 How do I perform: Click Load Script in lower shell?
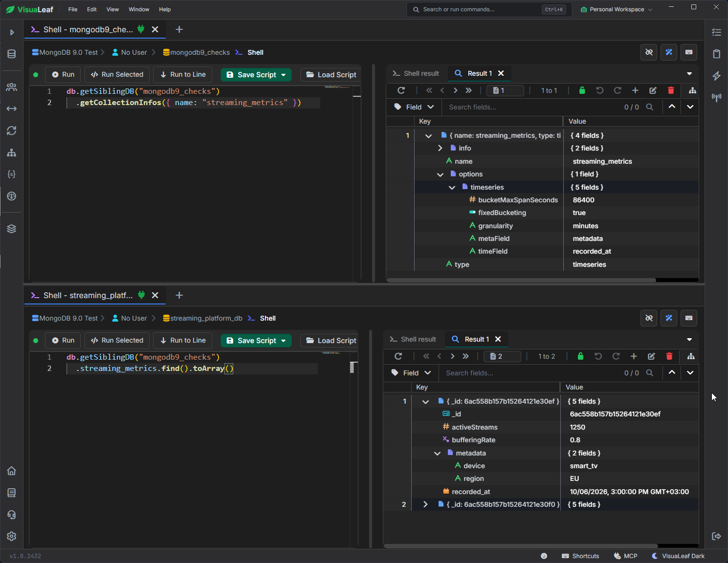[331, 341]
